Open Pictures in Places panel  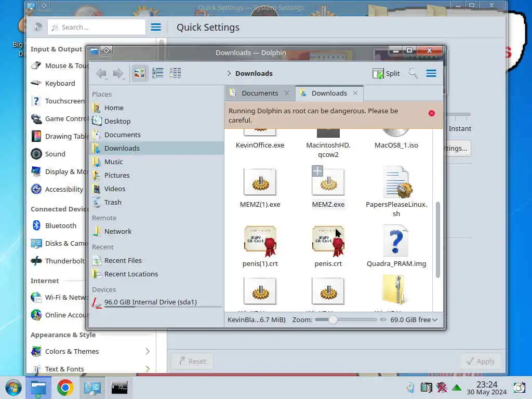point(157,176)
